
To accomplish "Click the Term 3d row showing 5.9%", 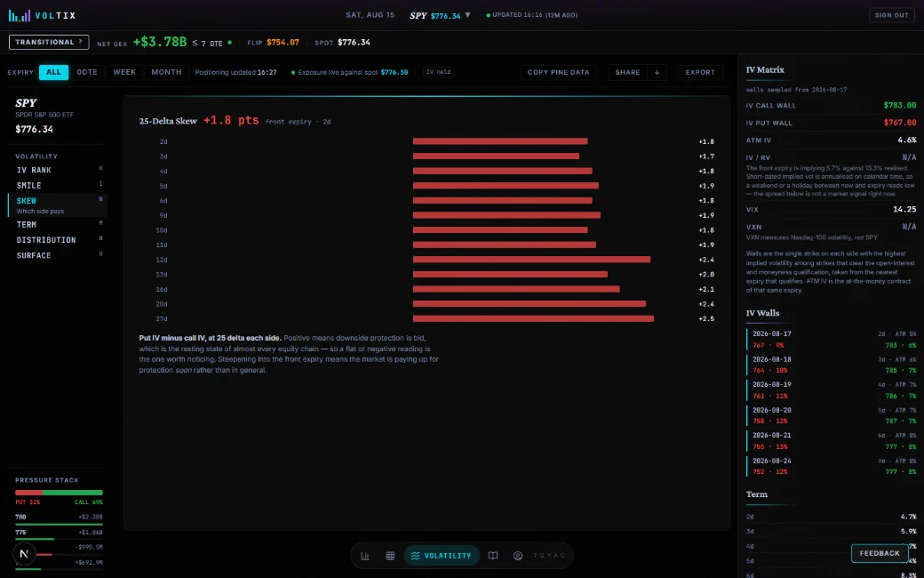I will tap(832, 532).
